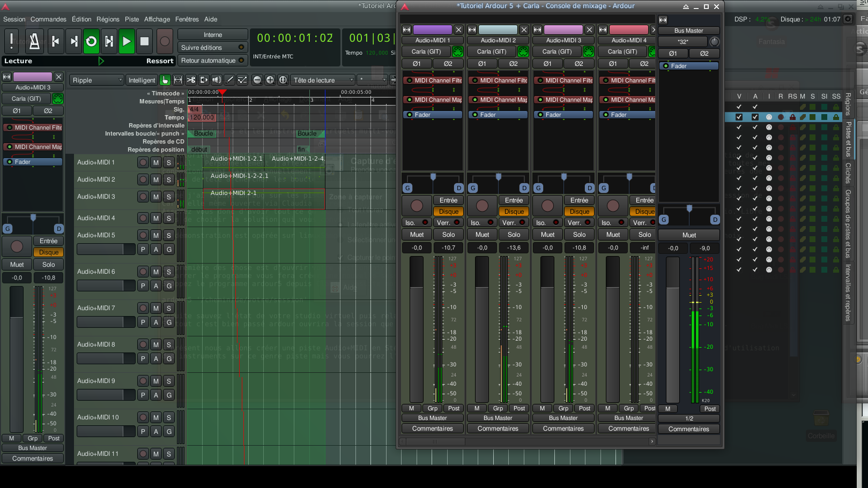Open the Tête de lecture dropdown
Screen dimensions: 868x488
323,80
